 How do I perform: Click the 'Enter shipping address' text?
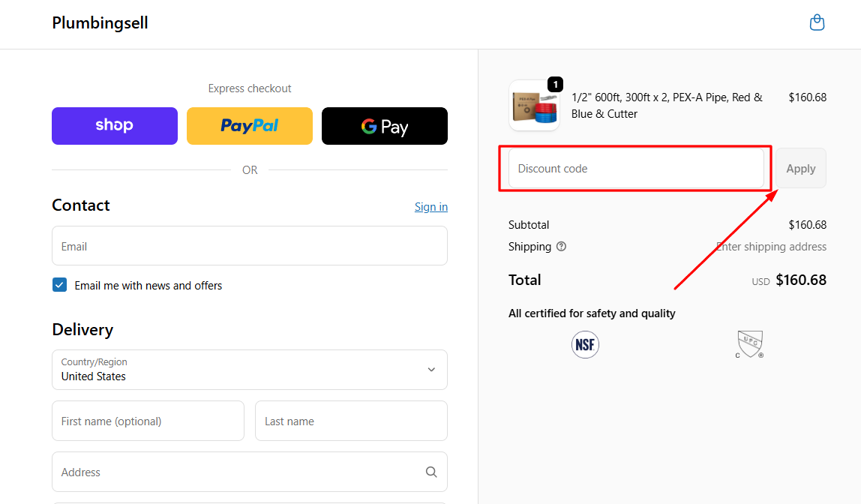(772, 247)
